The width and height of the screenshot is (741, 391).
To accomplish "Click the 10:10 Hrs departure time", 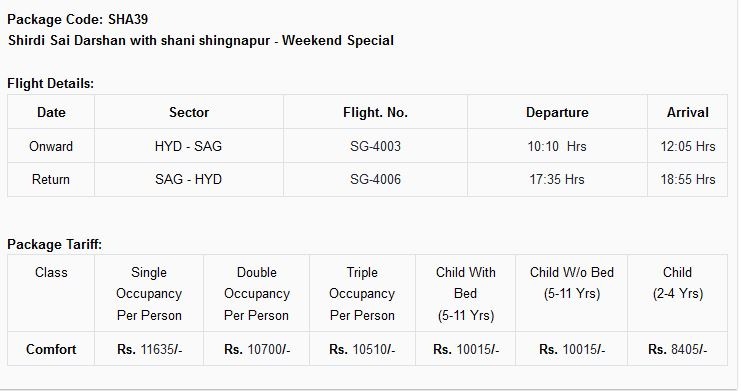I will [x=557, y=146].
